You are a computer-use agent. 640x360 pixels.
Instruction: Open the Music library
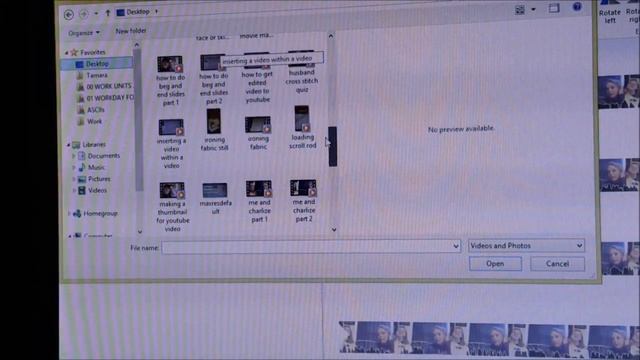click(x=96, y=167)
